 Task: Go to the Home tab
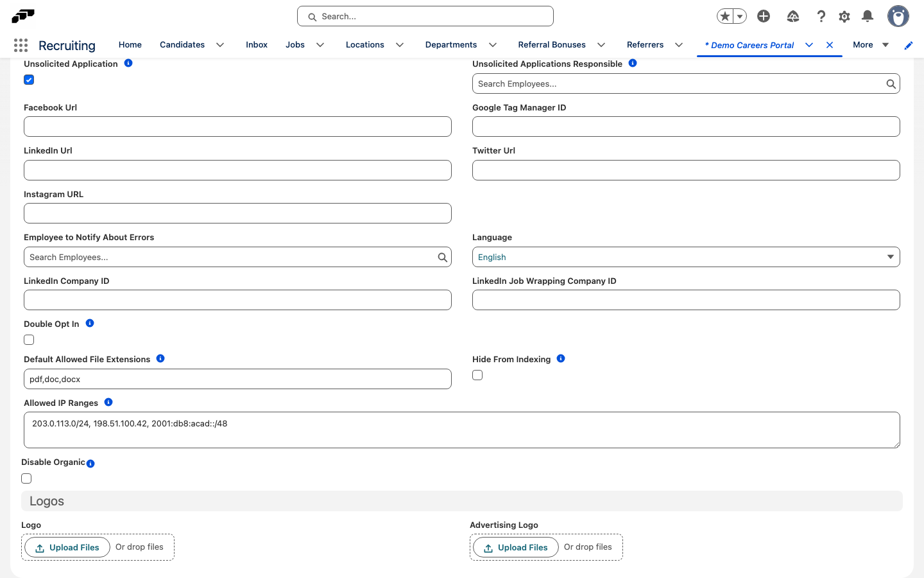click(x=130, y=45)
